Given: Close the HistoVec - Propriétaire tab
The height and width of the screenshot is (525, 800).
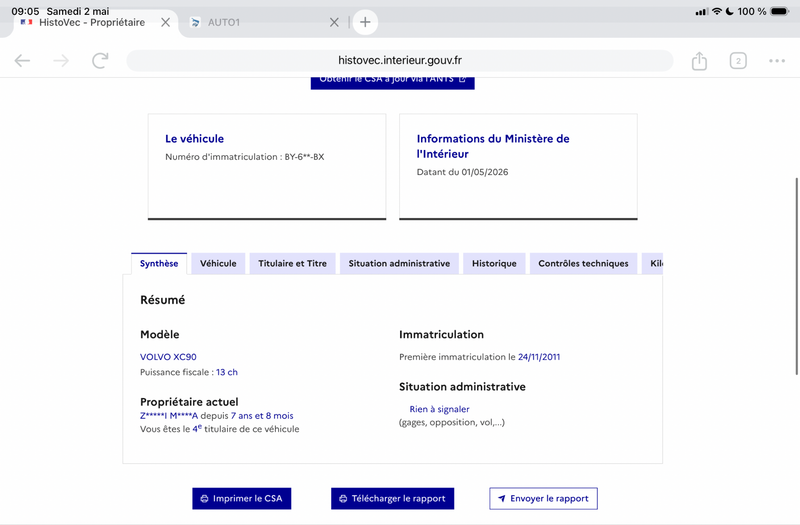Looking at the screenshot, I should 165,22.
